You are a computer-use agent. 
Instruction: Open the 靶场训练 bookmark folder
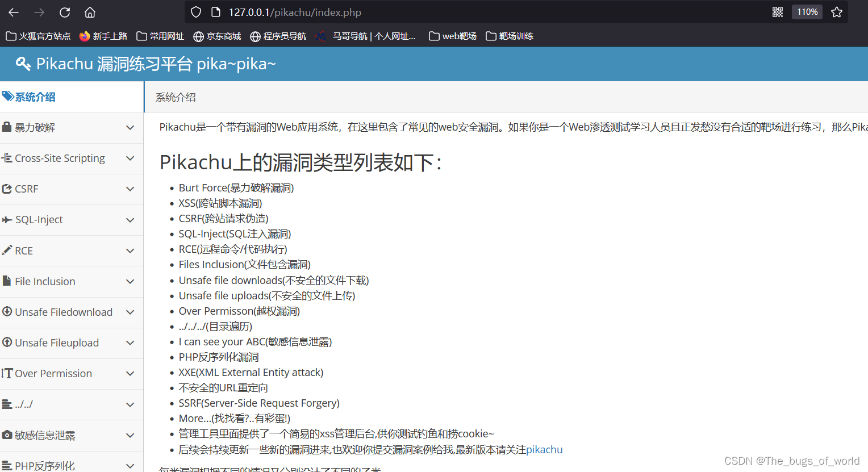510,36
